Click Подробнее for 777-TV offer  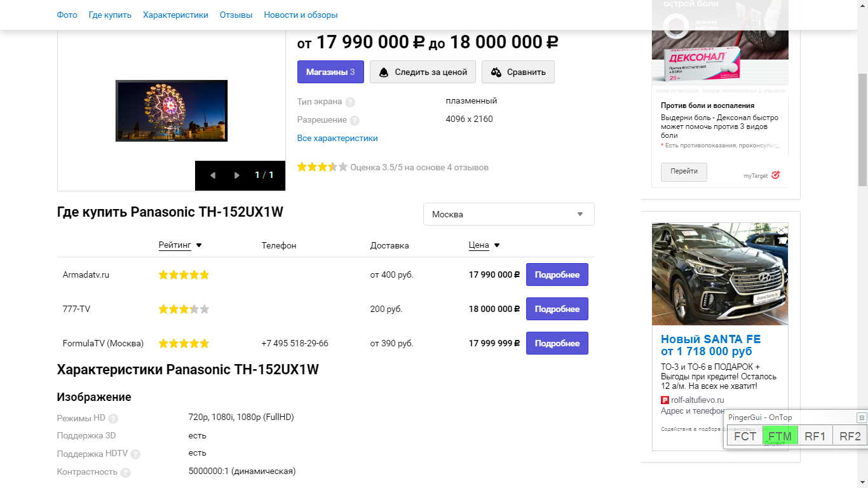[x=557, y=309]
